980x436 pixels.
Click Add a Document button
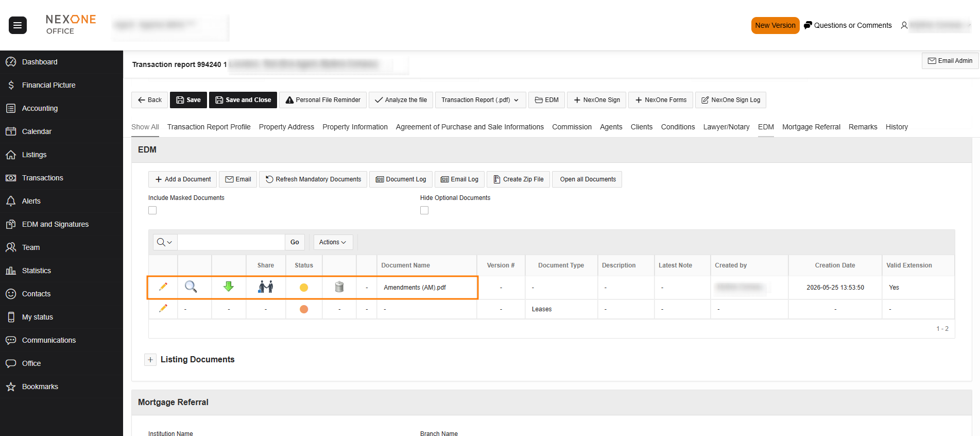[x=183, y=179]
